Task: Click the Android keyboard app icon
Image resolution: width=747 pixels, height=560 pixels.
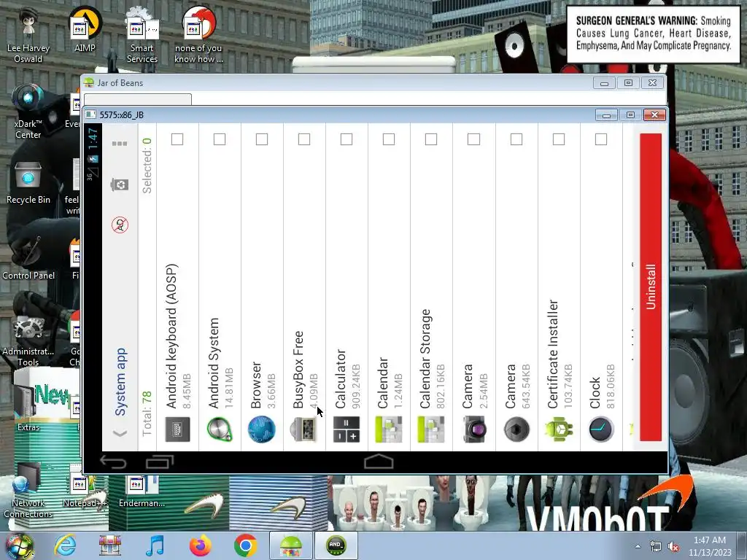Action: pyautogui.click(x=177, y=429)
